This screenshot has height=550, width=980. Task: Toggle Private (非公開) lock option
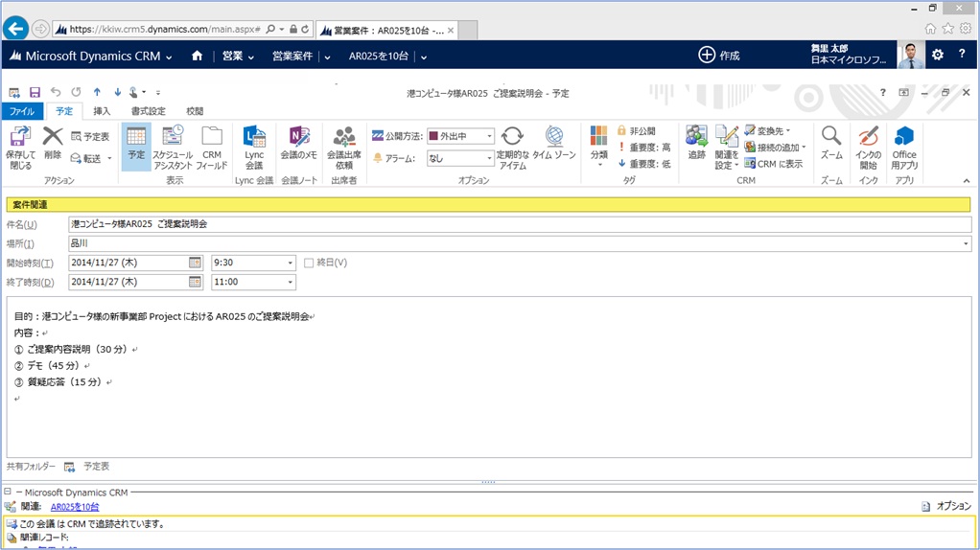tap(637, 131)
